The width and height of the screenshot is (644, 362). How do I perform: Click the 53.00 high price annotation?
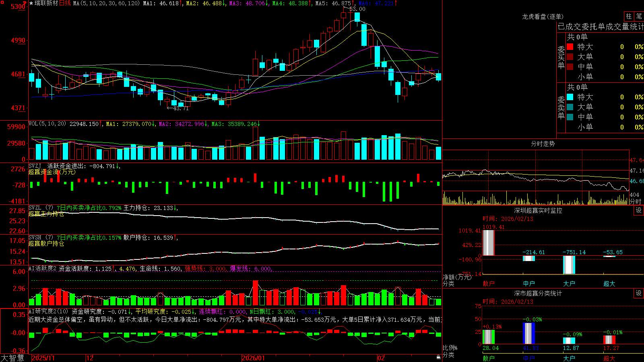coord(357,9)
